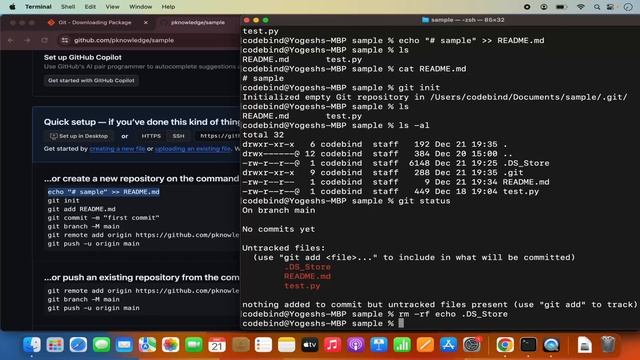This screenshot has height=360, width=640.
Task: Open QuickTime Player in dock
Action: pos(551,345)
